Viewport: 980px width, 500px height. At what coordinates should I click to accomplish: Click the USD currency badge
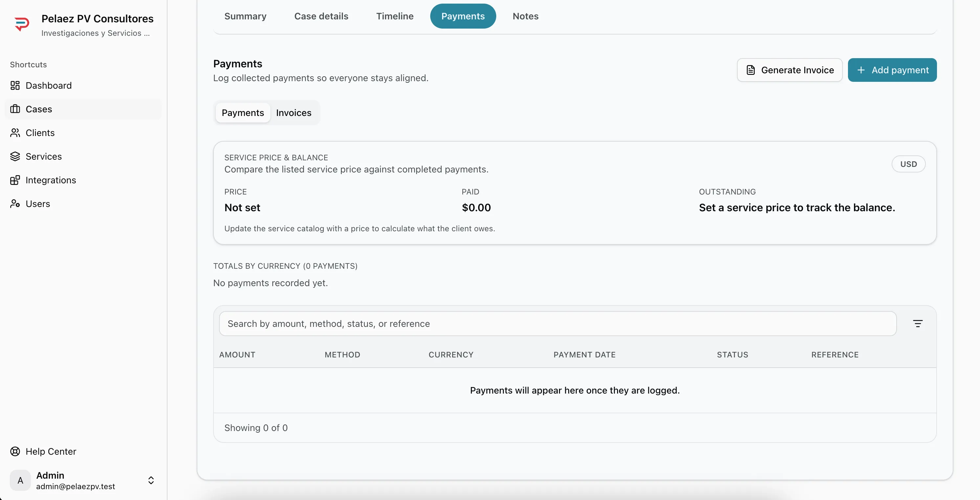[908, 164]
